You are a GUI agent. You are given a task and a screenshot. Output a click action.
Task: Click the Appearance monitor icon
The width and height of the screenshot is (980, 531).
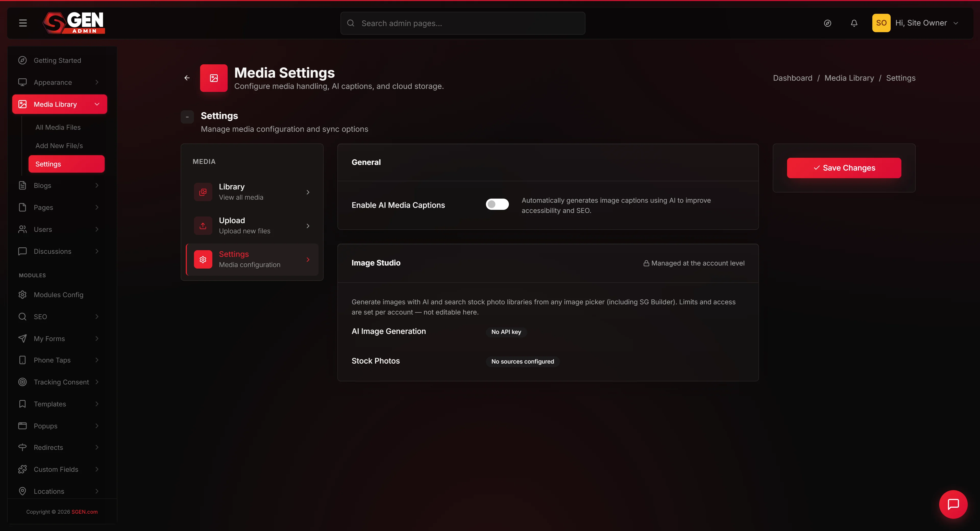coord(22,82)
